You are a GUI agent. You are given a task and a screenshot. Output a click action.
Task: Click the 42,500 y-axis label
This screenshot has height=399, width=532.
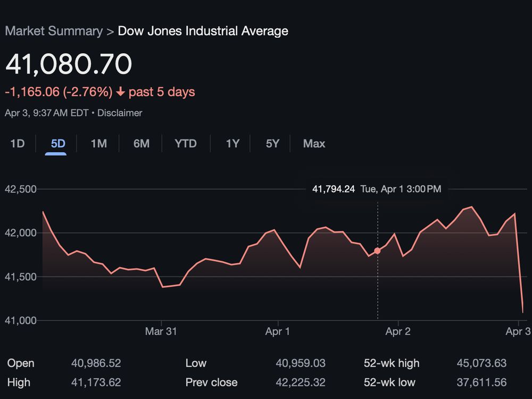20,189
